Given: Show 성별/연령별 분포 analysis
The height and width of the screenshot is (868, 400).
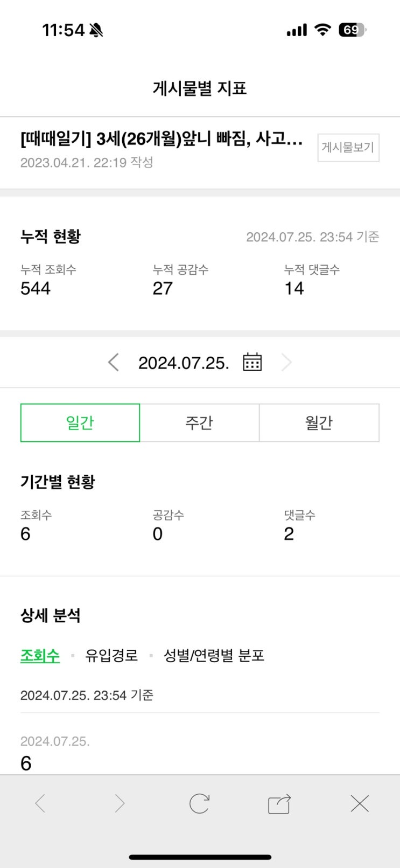Looking at the screenshot, I should pyautogui.click(x=214, y=655).
